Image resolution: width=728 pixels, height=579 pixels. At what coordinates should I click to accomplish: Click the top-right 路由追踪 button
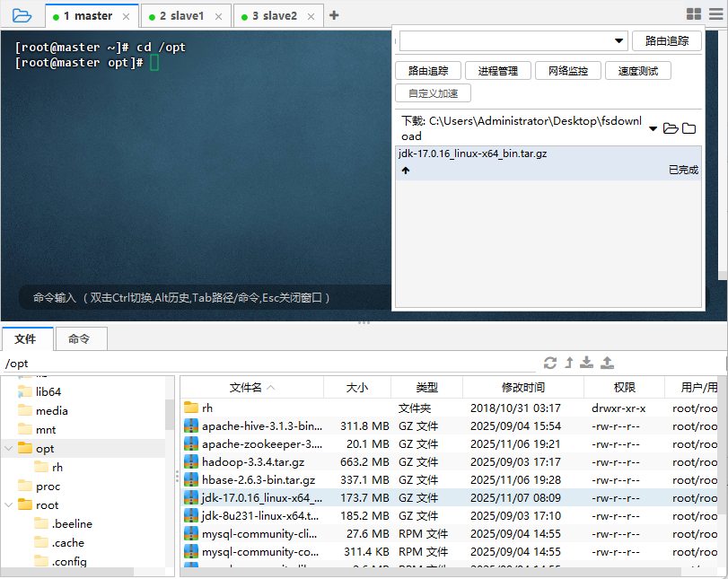coord(667,41)
